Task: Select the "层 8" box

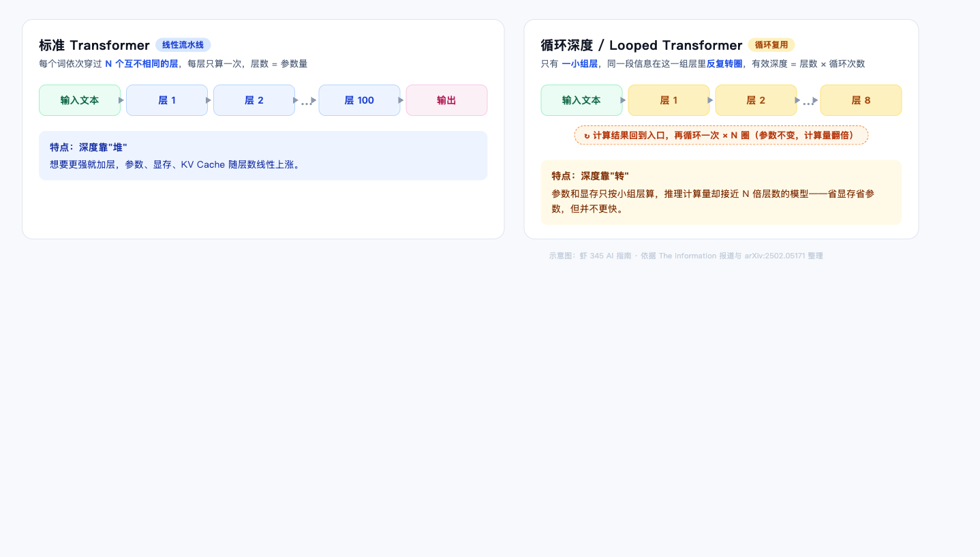Action: click(861, 100)
